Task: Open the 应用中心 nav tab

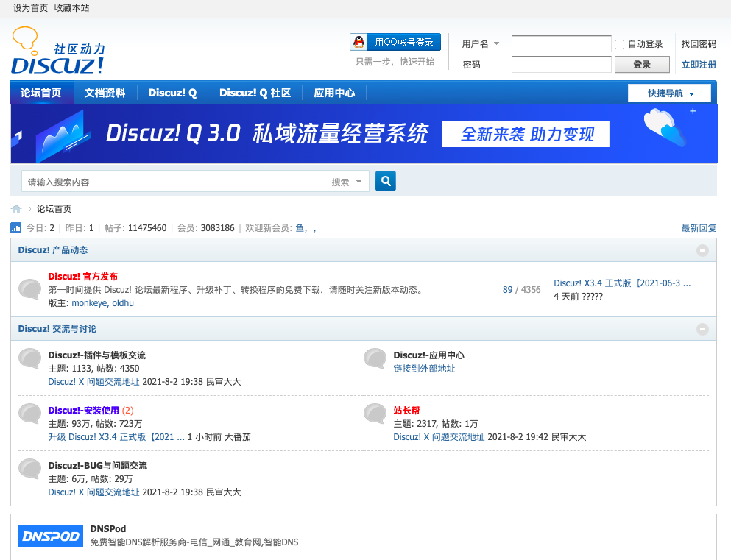Action: click(x=334, y=93)
